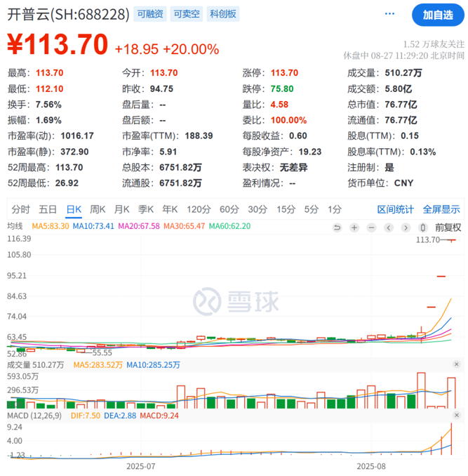Add stock with 加自选 button
Screen dimensions: 468x476
click(438, 15)
